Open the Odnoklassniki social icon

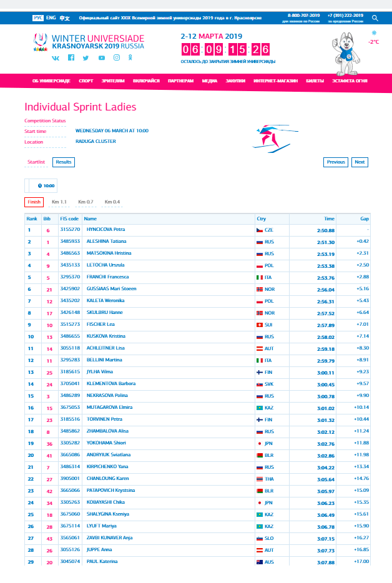[130, 57]
